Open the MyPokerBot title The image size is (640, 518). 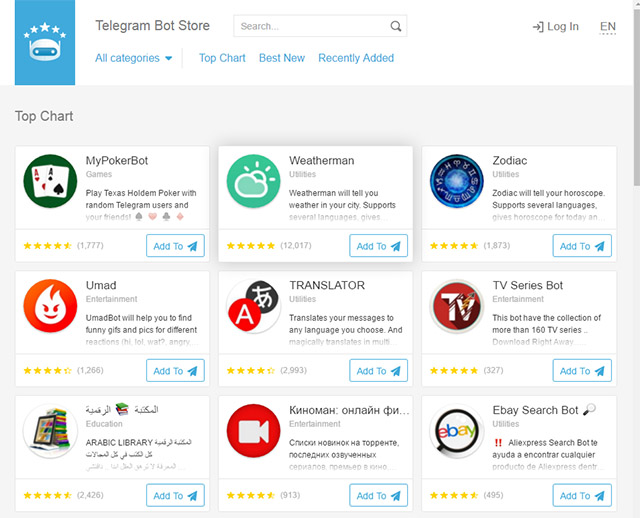tap(117, 160)
